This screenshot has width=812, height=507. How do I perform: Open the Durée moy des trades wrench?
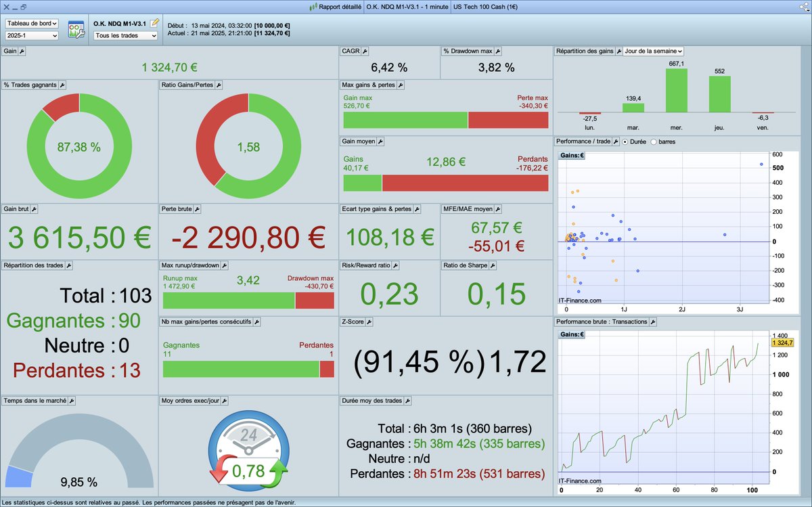click(408, 401)
